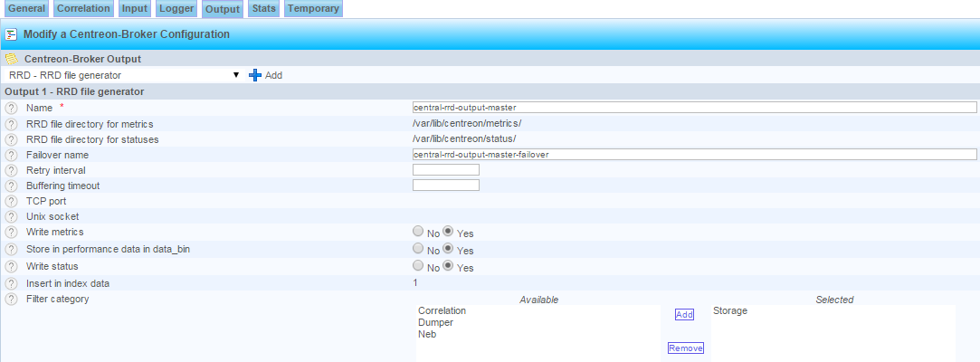980x362 pixels.
Task: Open the Correlation tab
Action: click(83, 9)
